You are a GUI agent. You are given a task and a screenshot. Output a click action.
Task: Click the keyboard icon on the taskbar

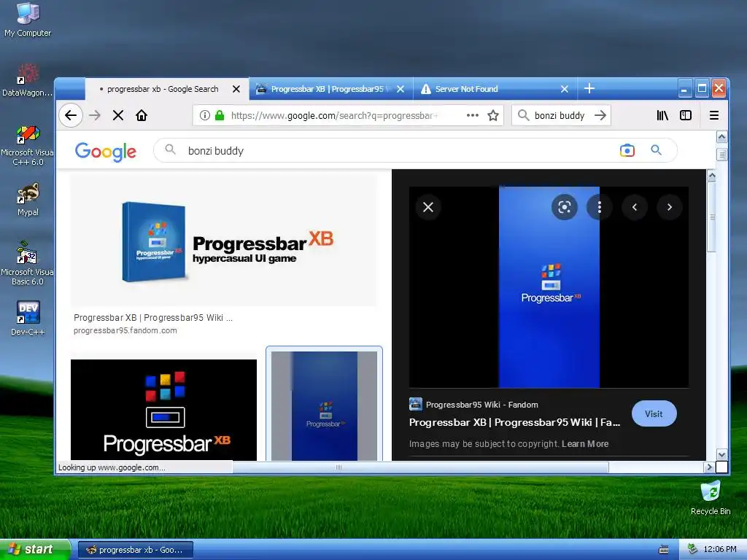coord(664,550)
